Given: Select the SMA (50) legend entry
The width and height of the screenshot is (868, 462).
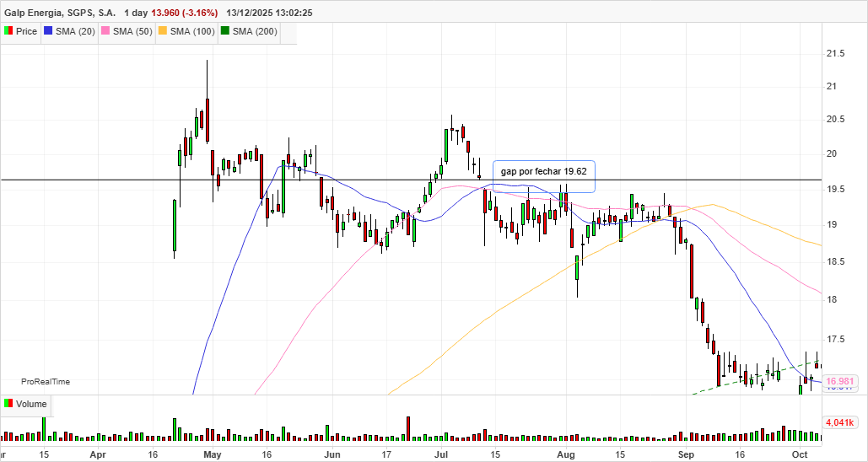Looking at the screenshot, I should (127, 31).
